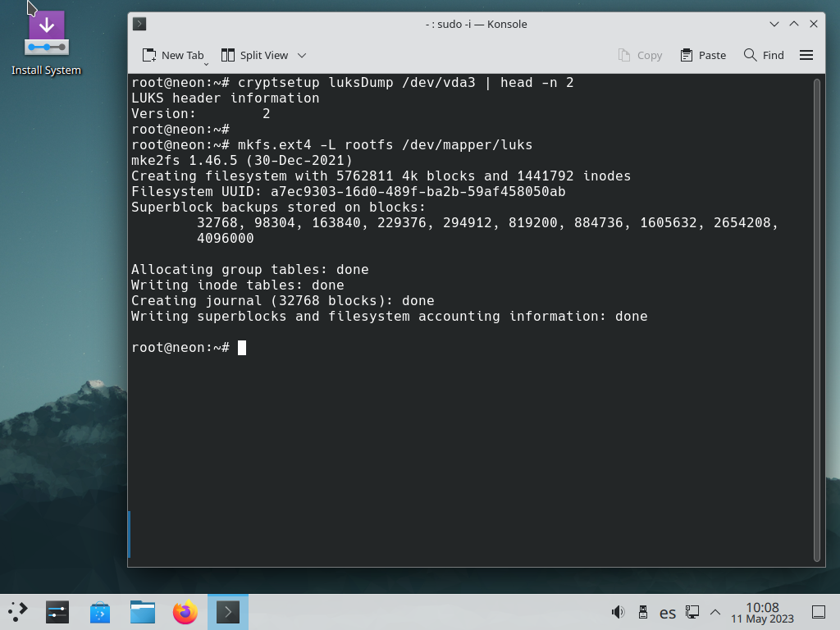Image resolution: width=840 pixels, height=630 pixels.
Task: Open System Settings from the taskbar
Action: 57,612
